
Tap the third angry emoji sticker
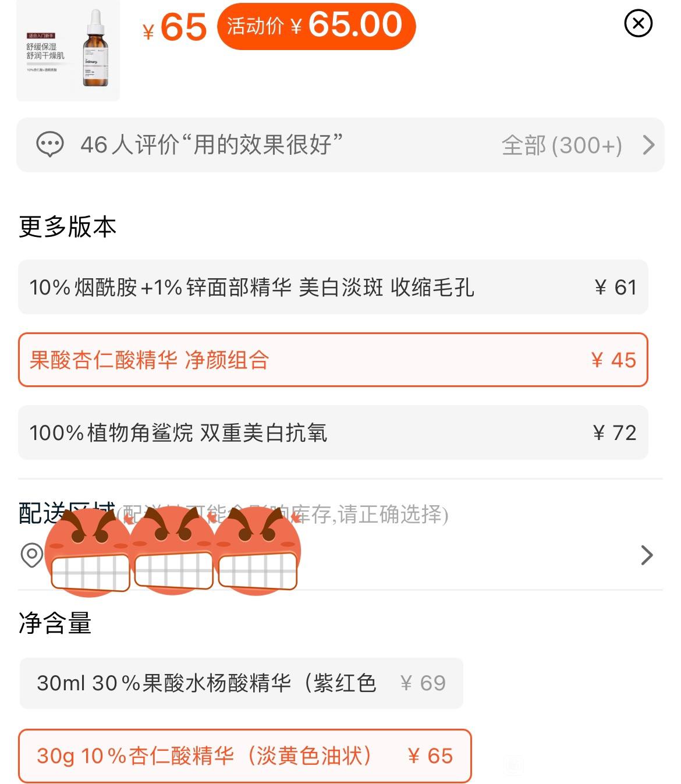coord(257,550)
